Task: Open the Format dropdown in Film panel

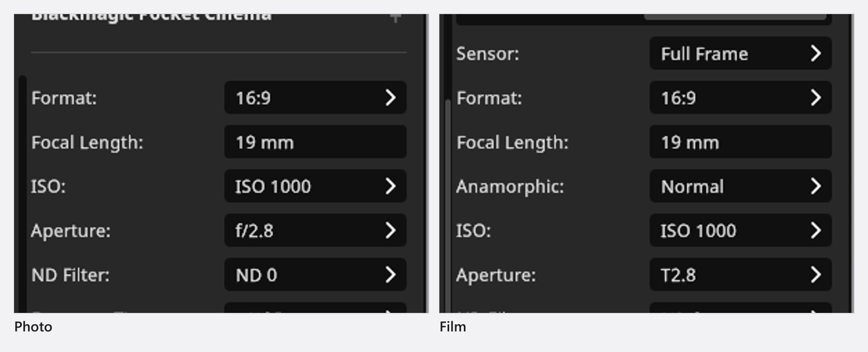Action: (x=741, y=98)
